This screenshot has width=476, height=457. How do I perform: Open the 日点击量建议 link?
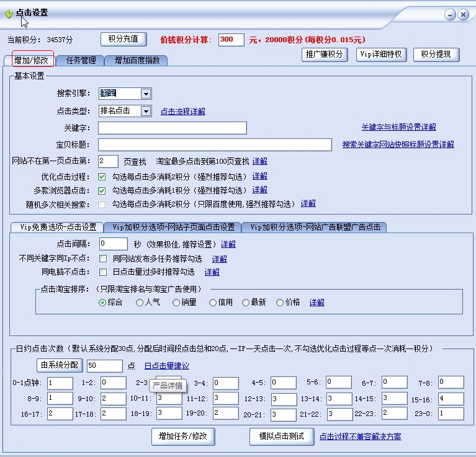coord(167,366)
